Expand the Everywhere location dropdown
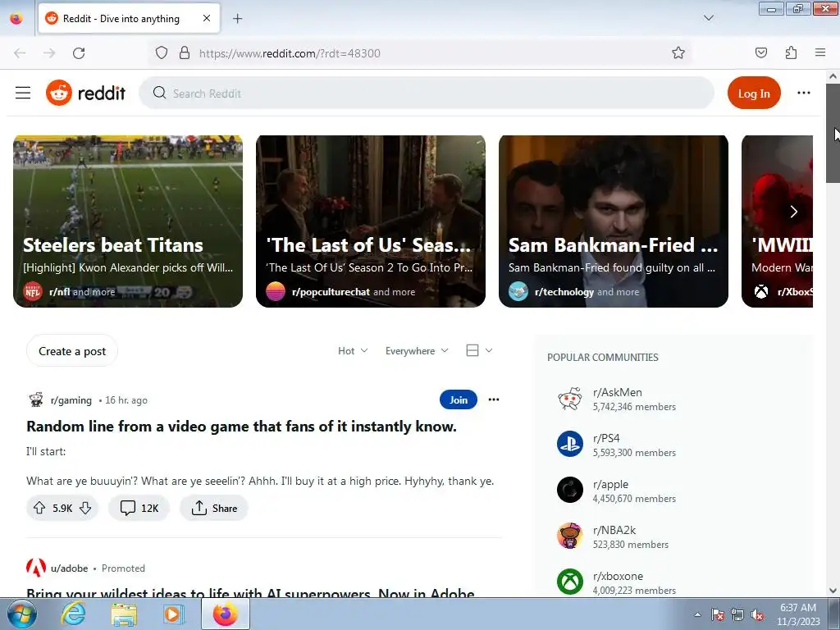The width and height of the screenshot is (840, 630). [x=417, y=351]
